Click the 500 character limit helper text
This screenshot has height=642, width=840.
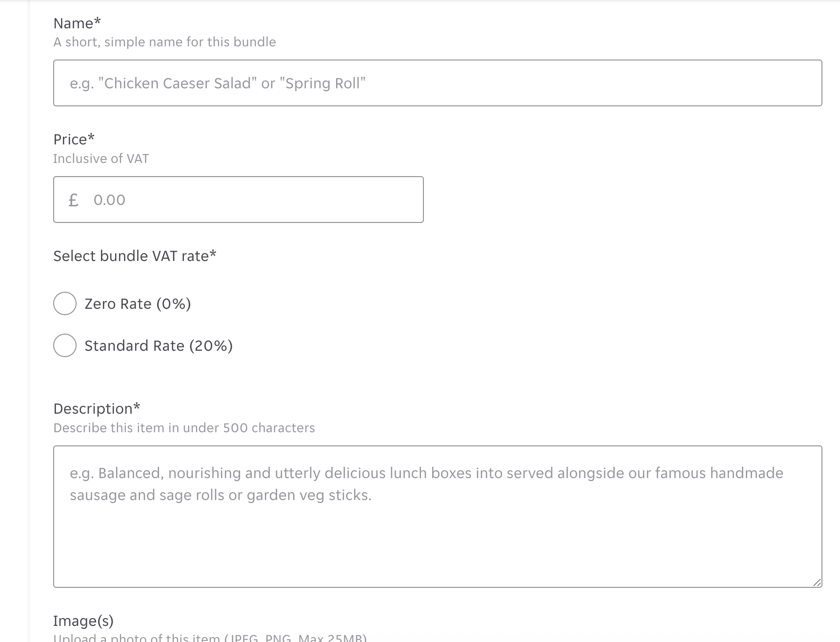[x=184, y=428]
